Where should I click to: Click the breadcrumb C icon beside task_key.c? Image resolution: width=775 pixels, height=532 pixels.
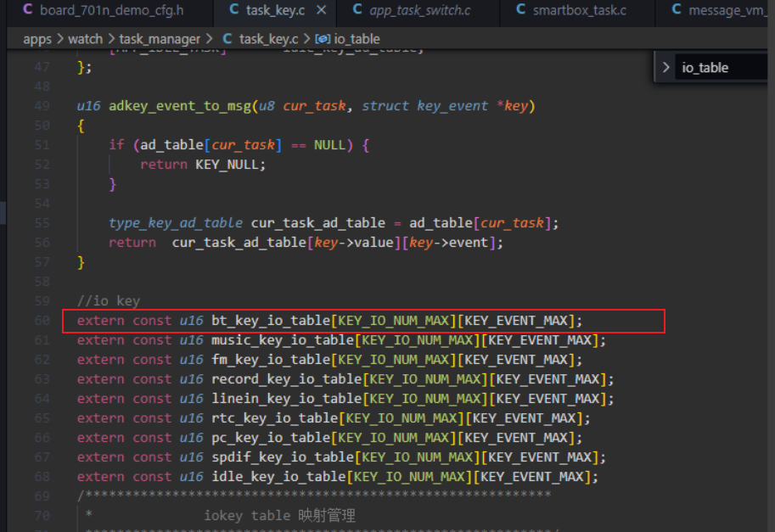tap(227, 38)
